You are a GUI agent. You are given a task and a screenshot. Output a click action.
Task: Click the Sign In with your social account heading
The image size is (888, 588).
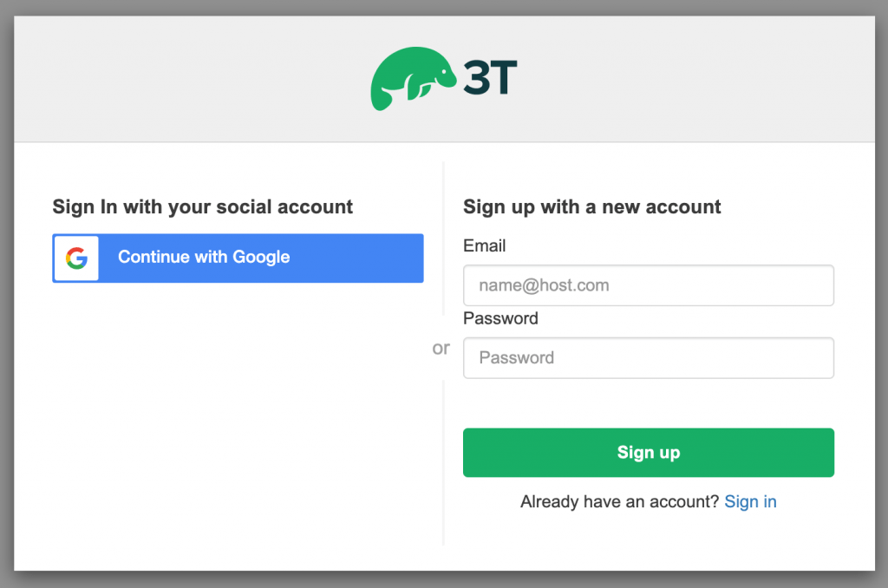(x=203, y=207)
